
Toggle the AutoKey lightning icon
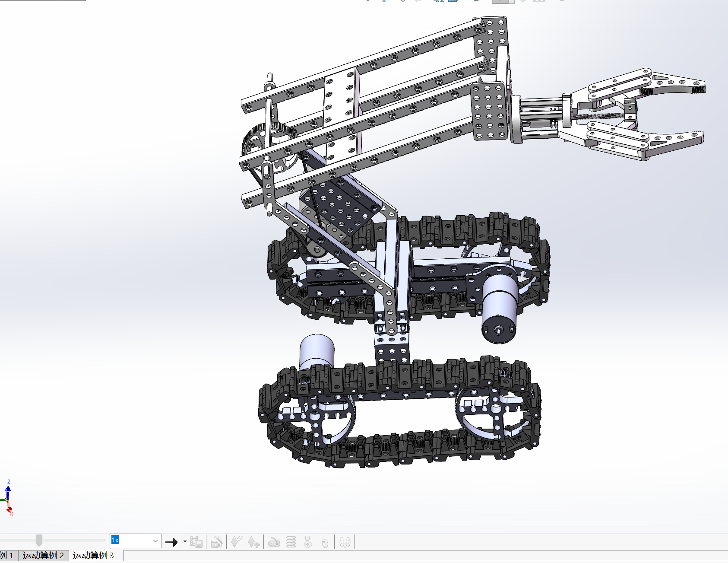click(x=236, y=542)
